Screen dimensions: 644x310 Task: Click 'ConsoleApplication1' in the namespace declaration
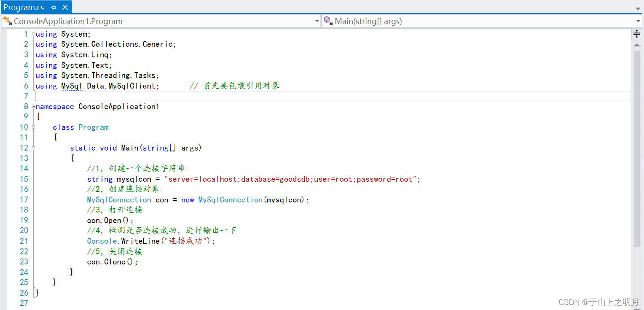pos(119,107)
